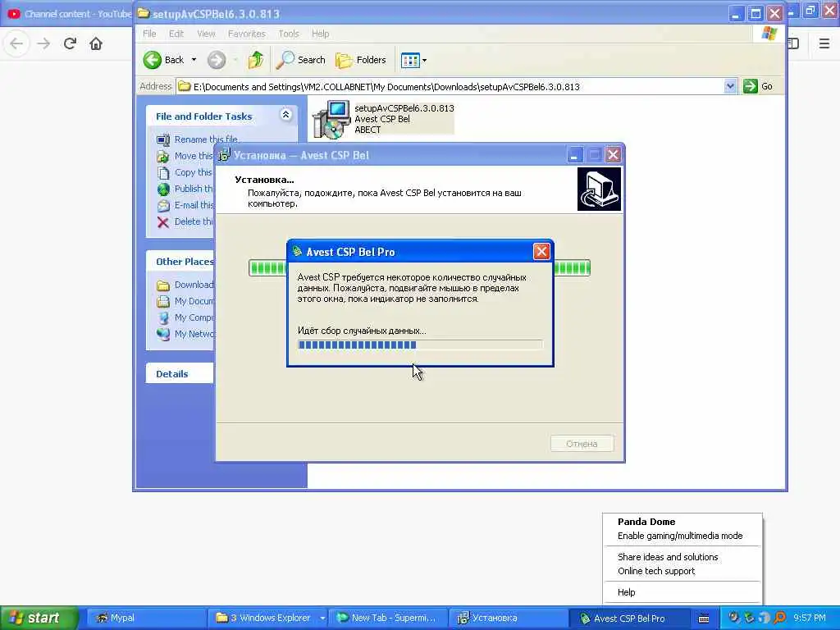Screen dimensions: 840x630
Task: Select the setupAvCSPBel6.3.0.813 installer icon
Action: (x=331, y=119)
